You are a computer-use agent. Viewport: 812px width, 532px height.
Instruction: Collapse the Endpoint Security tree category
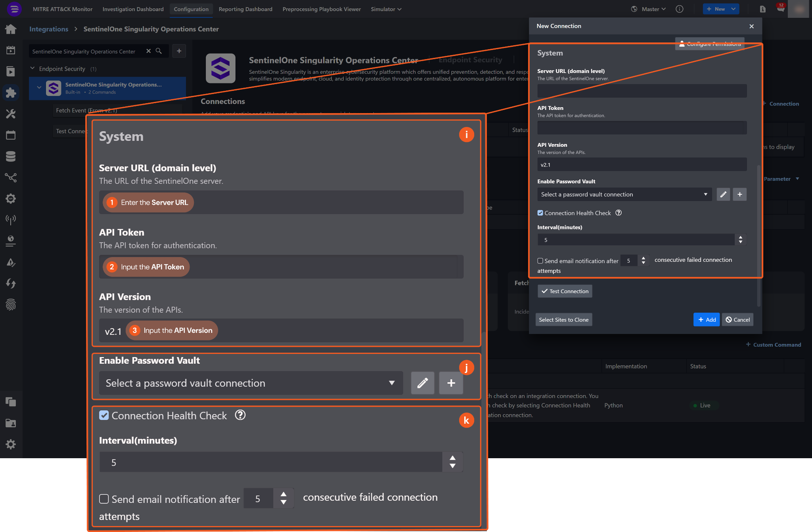click(33, 69)
